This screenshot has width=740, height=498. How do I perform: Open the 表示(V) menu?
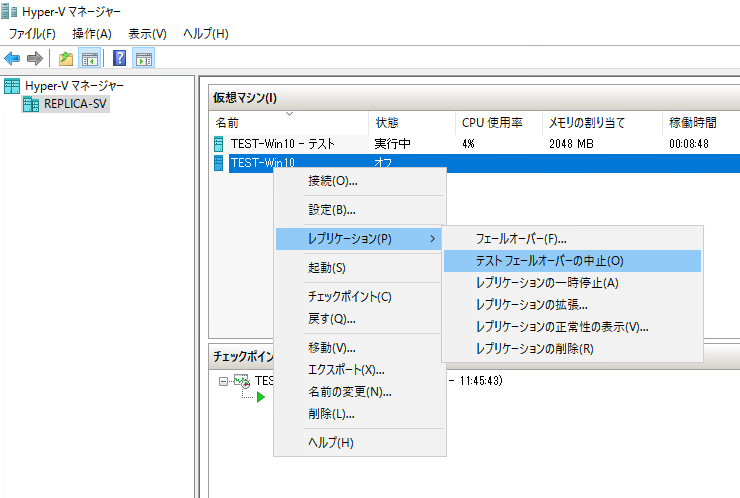click(147, 34)
